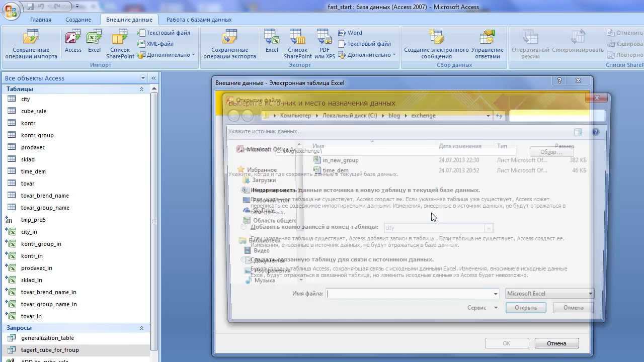Export to PDF или XPS
This screenshot has height=362, width=644.
pyautogui.click(x=325, y=45)
